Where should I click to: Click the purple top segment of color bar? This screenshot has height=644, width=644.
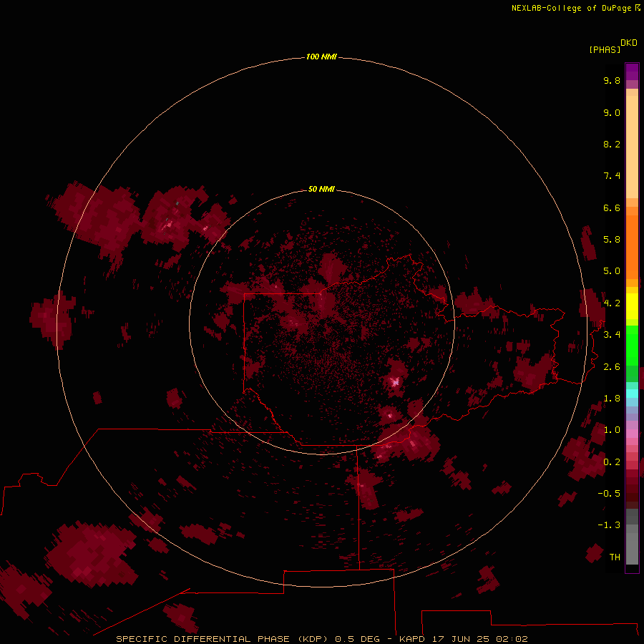click(x=632, y=72)
